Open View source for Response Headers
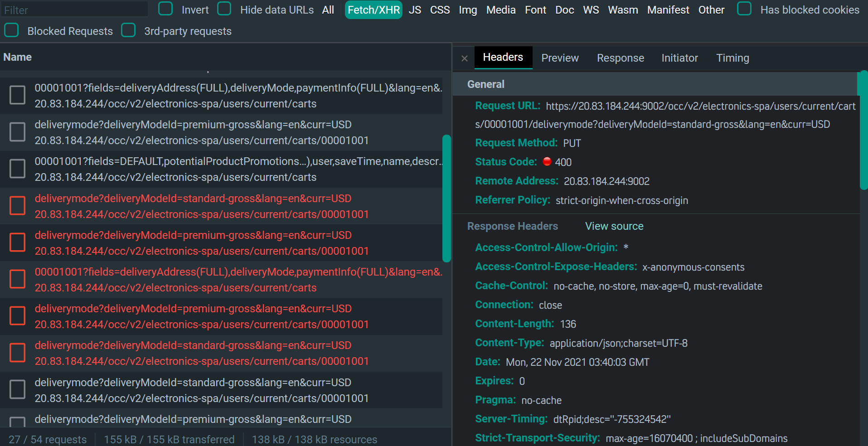The height and width of the screenshot is (446, 868). click(x=614, y=226)
